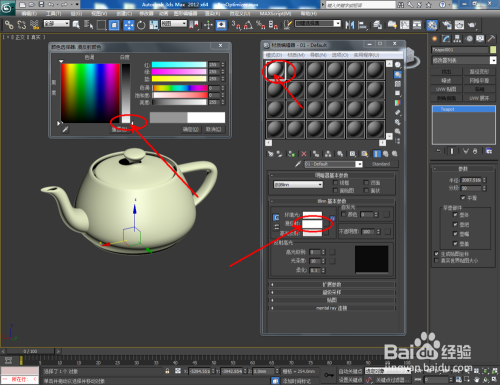Click the Percent Snap toggle icon

[x=260, y=25]
